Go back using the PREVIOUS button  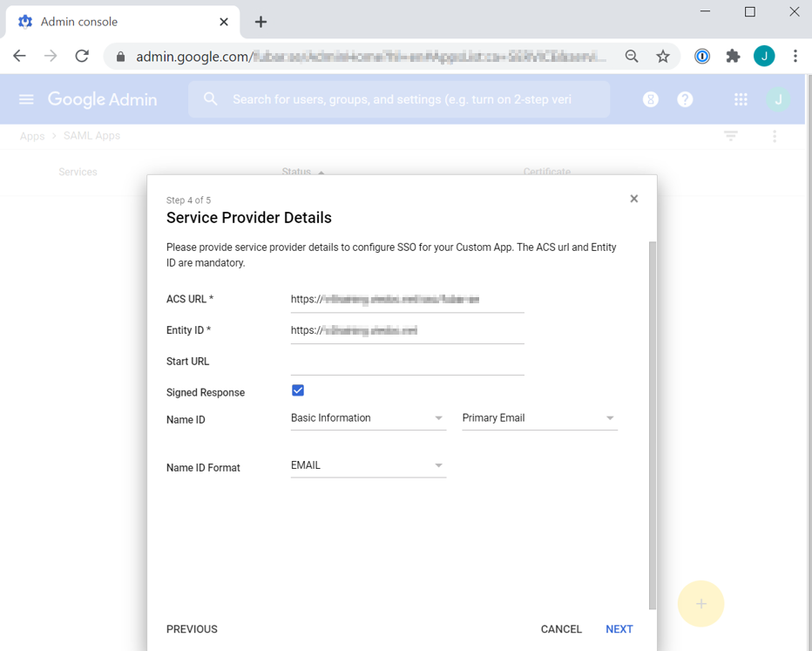(x=192, y=629)
